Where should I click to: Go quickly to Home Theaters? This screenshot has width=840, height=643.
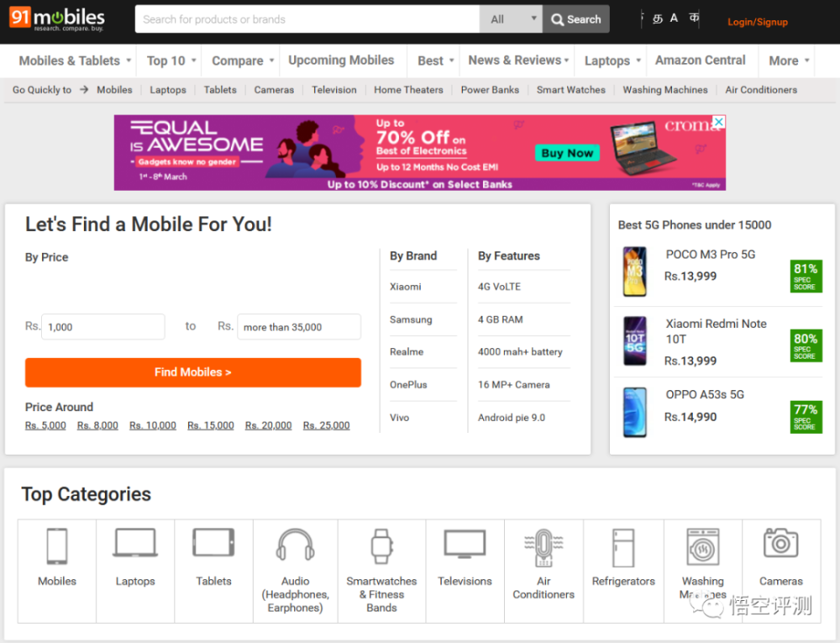(x=408, y=89)
